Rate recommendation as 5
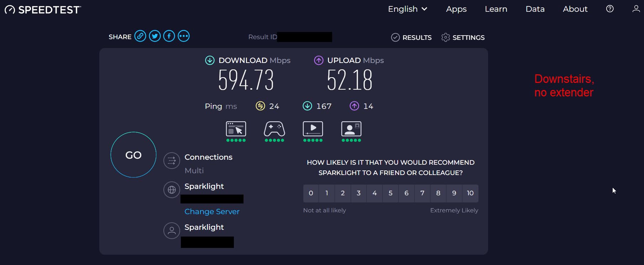Image resolution: width=644 pixels, height=265 pixels. pyautogui.click(x=391, y=193)
